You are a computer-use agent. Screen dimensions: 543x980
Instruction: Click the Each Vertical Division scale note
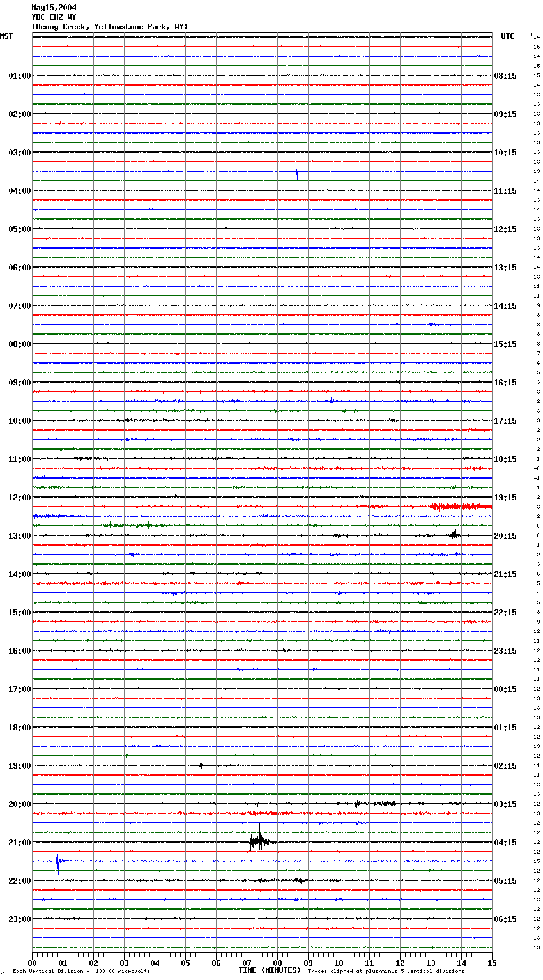82,972
